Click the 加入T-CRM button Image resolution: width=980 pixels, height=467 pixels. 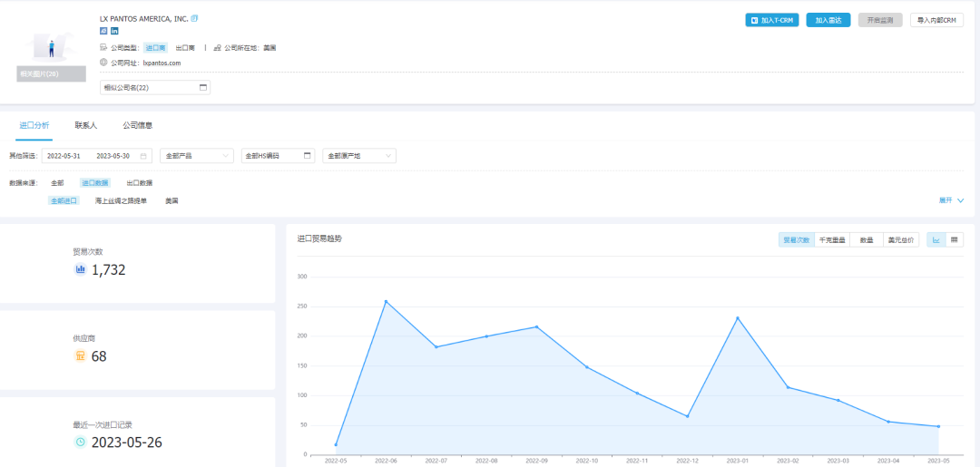pos(771,20)
